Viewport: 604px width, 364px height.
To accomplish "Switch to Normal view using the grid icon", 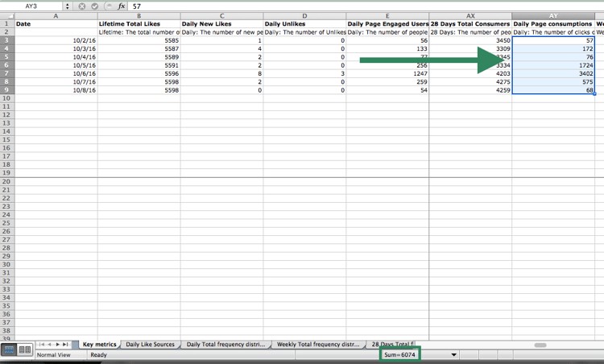I will click(x=9, y=350).
